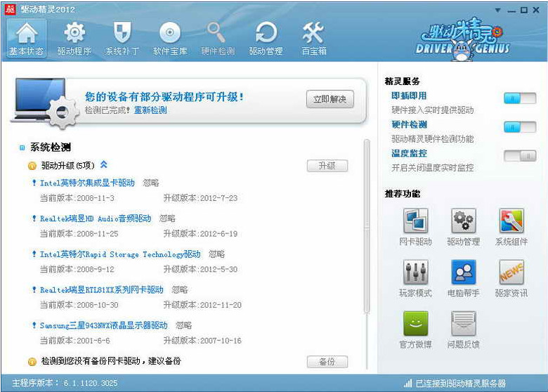Open the 百宝箱 tools tab
Screen dimensions: 548x392
tap(314, 38)
